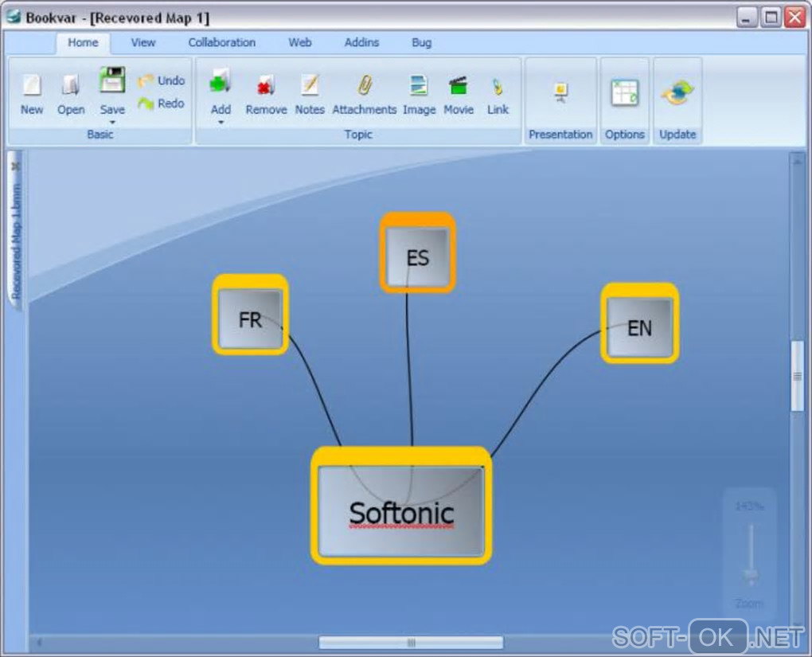Close the Recovered Map side tab
Image resolution: width=812 pixels, height=657 pixels.
coord(16,166)
